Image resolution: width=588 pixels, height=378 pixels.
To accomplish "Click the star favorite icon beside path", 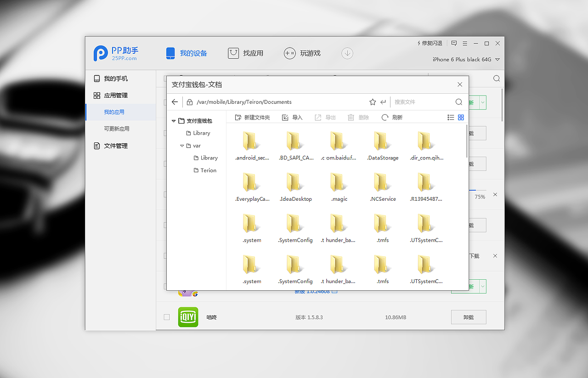I will 373,102.
